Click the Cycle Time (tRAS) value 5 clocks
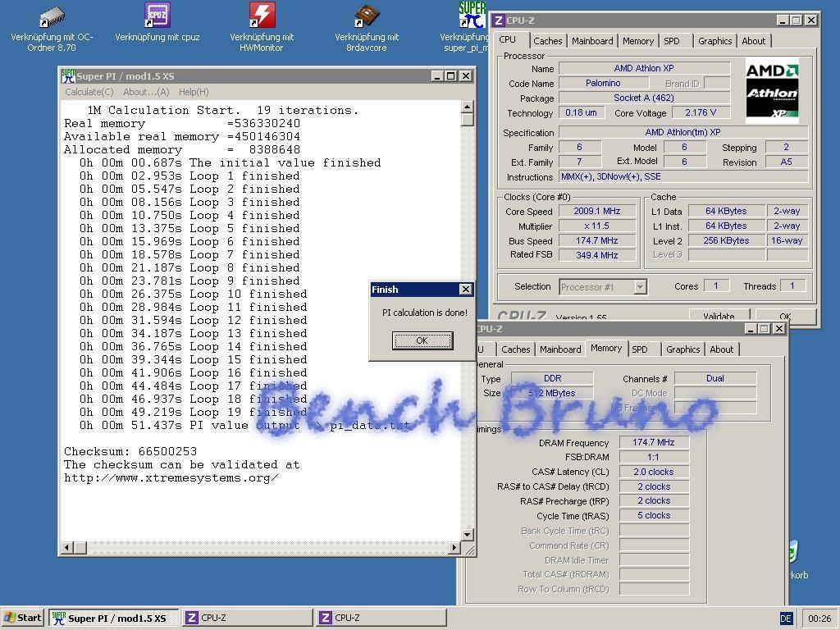840x630 pixels. (x=654, y=515)
